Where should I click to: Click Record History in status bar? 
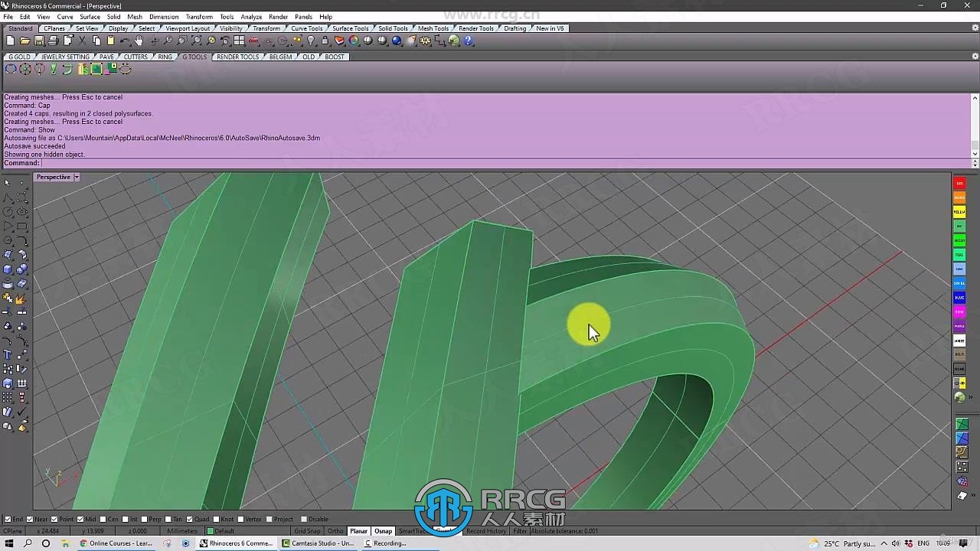486,531
